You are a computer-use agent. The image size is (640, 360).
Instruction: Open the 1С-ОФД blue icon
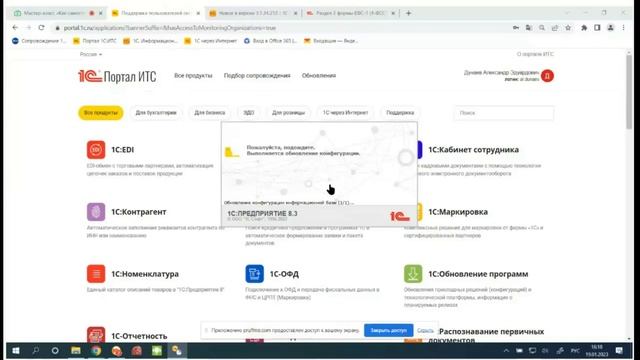(x=254, y=274)
